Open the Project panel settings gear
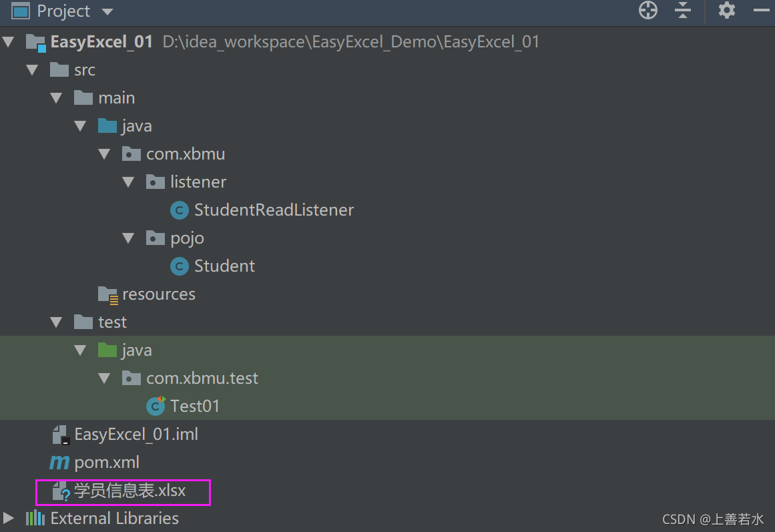Image resolution: width=775 pixels, height=532 pixels. 726,10
